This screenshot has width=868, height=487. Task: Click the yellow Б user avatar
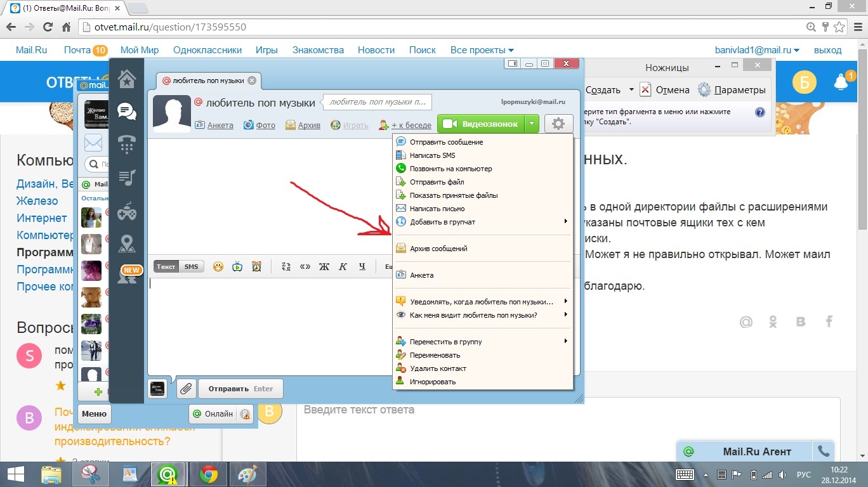click(x=805, y=82)
